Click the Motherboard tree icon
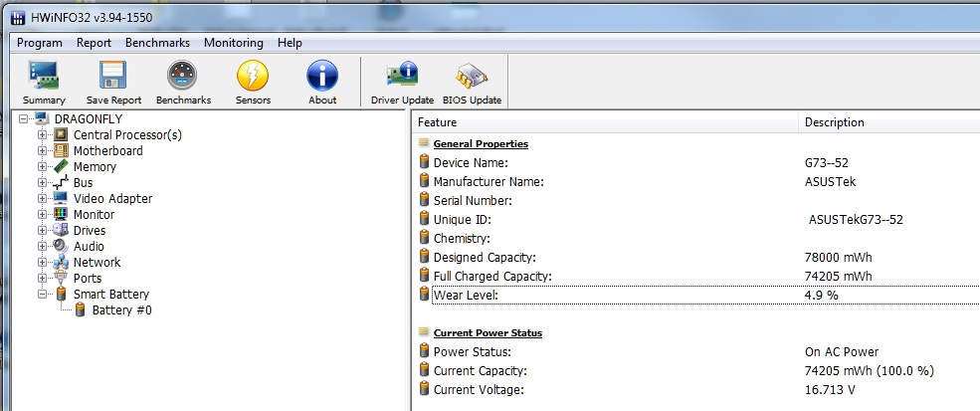Image resolution: width=980 pixels, height=411 pixels. [61, 150]
